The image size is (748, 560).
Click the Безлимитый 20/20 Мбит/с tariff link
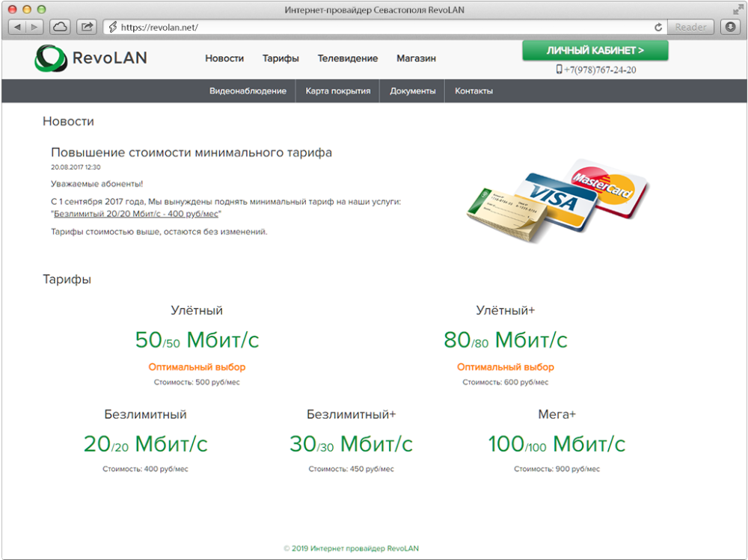[138, 214]
